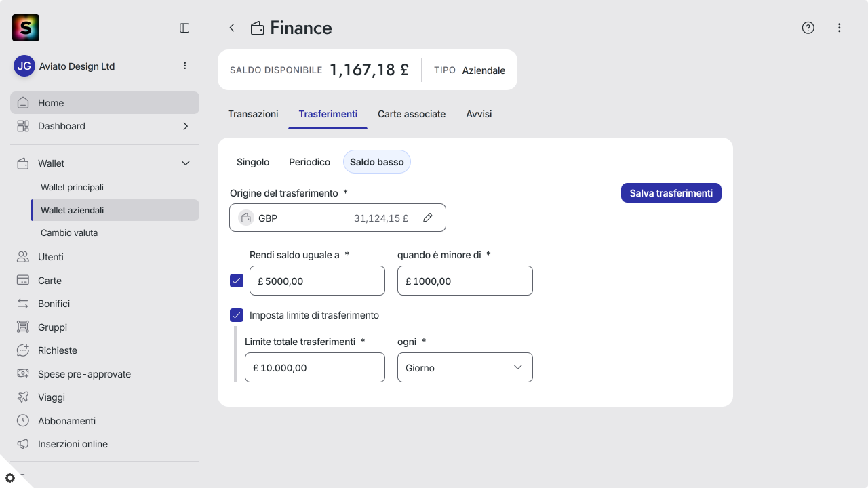Viewport: 868px width, 488px height.
Task: Click the GBP origin wallet field
Action: tap(338, 218)
